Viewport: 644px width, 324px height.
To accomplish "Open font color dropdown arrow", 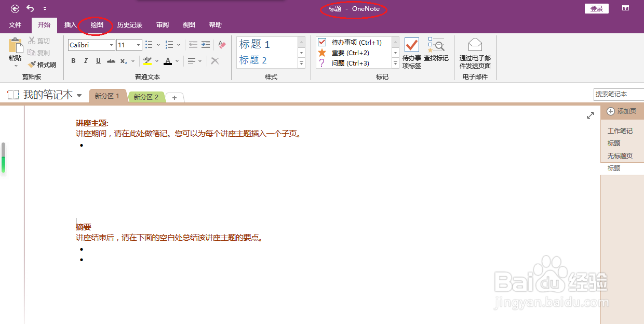I will click(x=177, y=61).
